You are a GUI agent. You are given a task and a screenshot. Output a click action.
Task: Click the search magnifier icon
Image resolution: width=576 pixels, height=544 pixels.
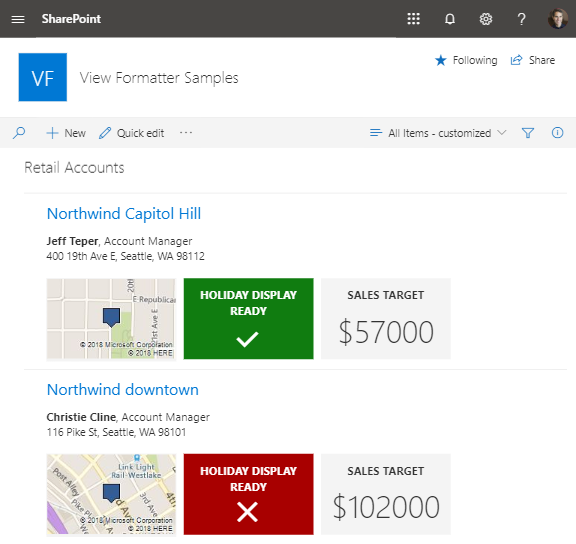click(x=19, y=133)
